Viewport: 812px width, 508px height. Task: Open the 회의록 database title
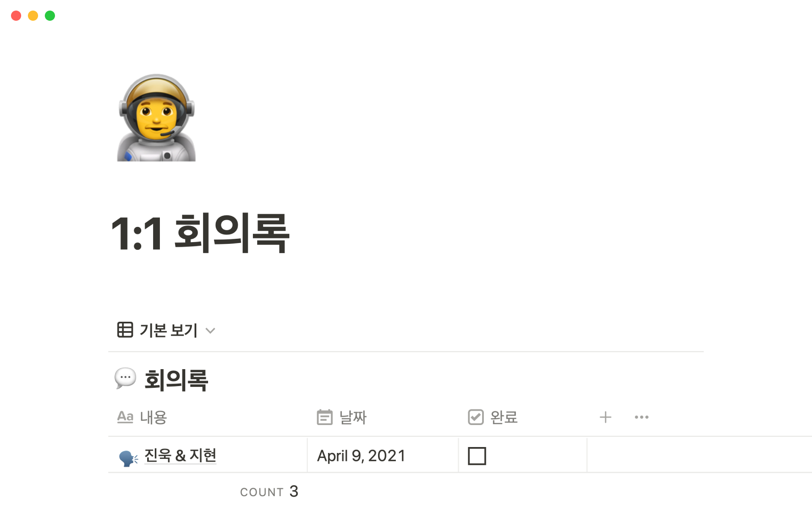coord(176,380)
